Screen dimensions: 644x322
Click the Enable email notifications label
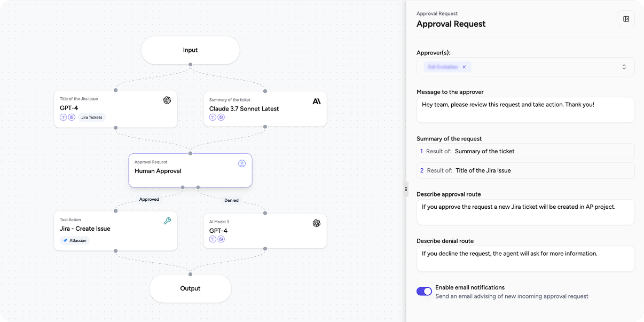click(470, 287)
